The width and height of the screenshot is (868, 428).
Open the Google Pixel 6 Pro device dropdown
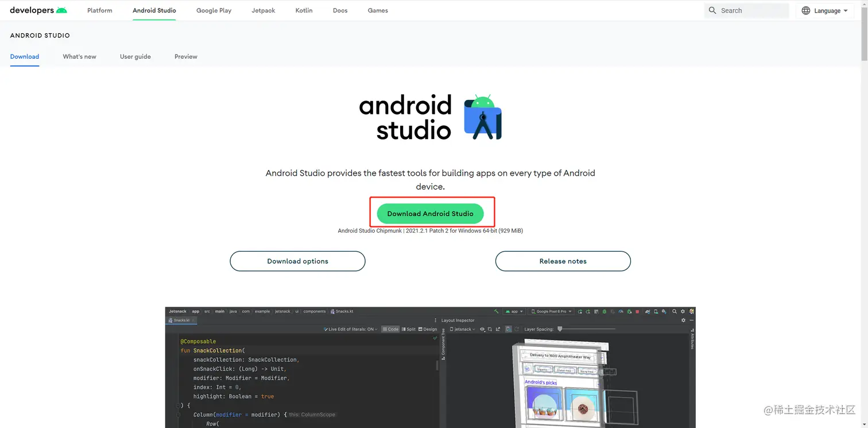coord(551,311)
